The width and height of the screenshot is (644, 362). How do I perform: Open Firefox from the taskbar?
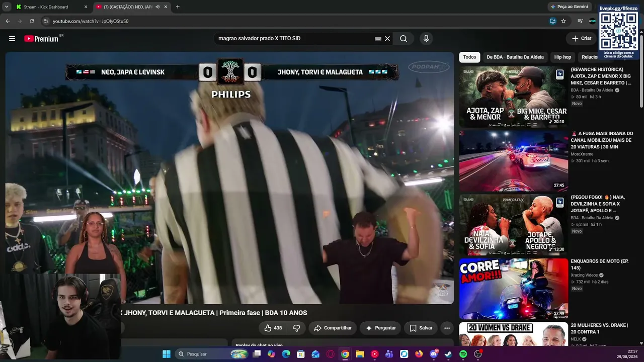(419, 354)
